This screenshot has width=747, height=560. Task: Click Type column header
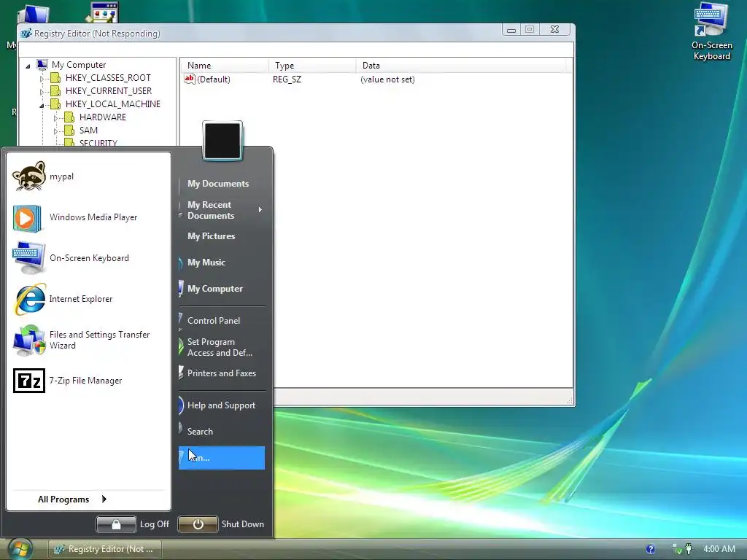tap(312, 66)
